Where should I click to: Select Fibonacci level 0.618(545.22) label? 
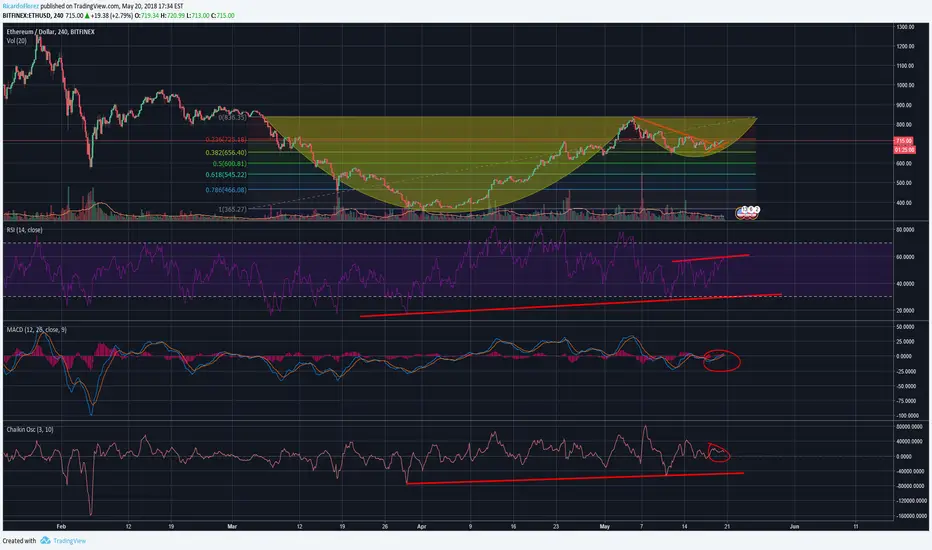point(226,175)
